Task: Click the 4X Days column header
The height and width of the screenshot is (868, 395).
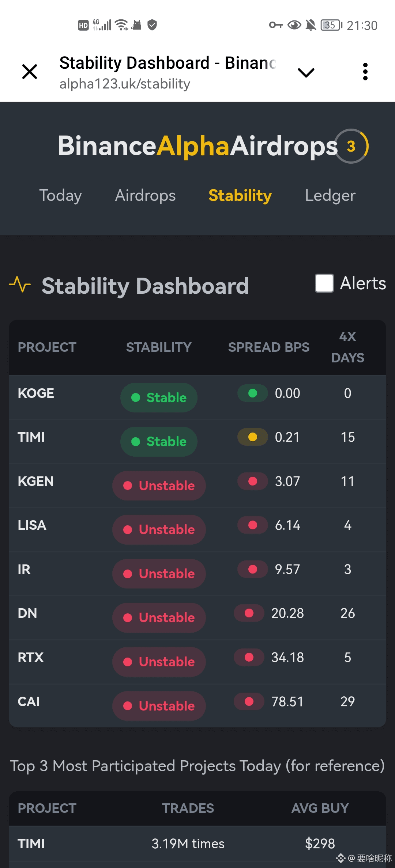Action: pyautogui.click(x=347, y=347)
